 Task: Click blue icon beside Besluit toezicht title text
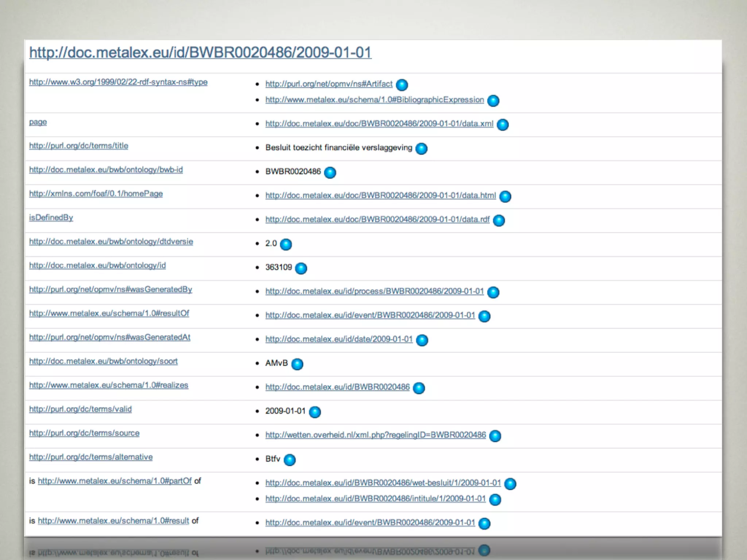point(421,148)
